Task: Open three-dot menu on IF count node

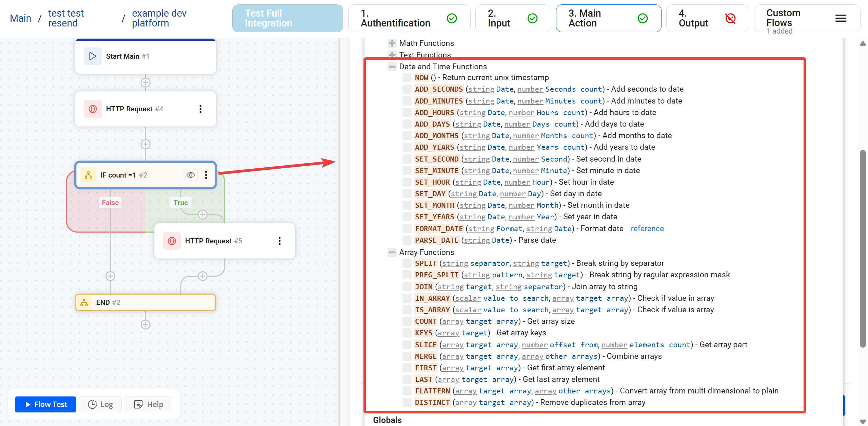Action: click(206, 175)
